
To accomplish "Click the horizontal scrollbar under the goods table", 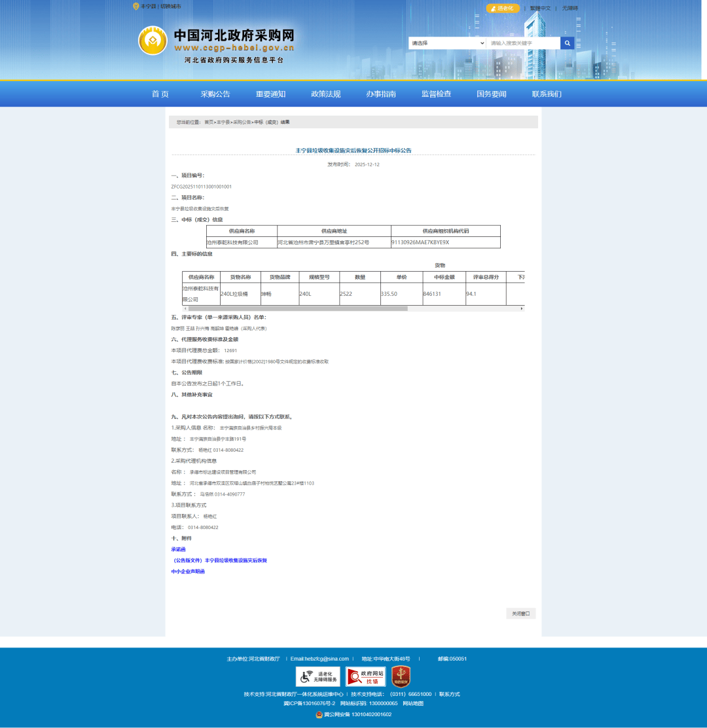I will pyautogui.click(x=298, y=308).
